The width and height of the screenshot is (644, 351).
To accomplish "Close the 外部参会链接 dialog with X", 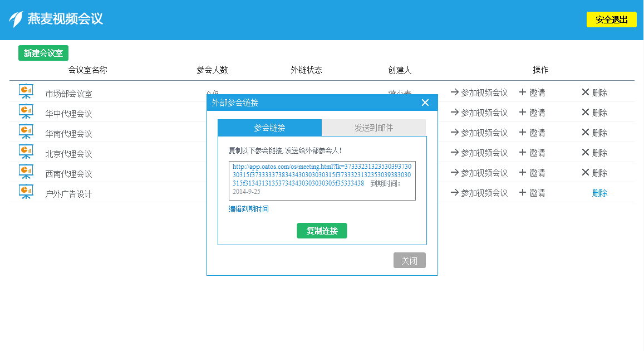I will point(425,103).
